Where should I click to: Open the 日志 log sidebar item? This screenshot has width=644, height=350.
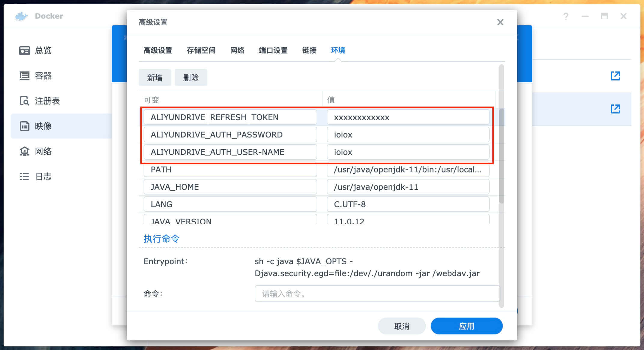pyautogui.click(x=35, y=177)
